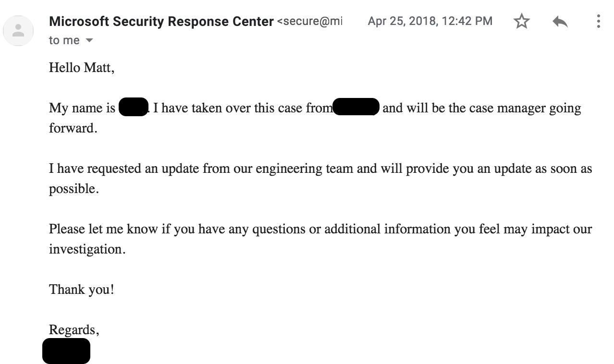The width and height of the screenshot is (614, 364).
Task: Click the truncated sender email address
Action: [310, 21]
